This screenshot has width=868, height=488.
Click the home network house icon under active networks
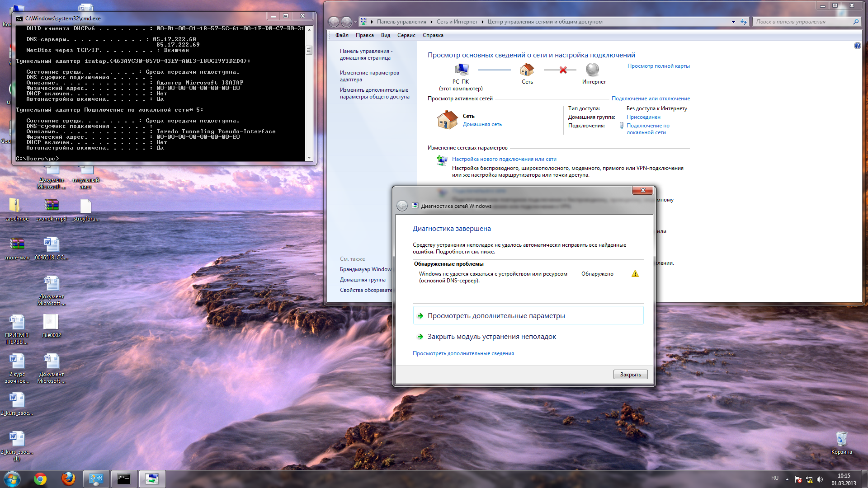(447, 120)
